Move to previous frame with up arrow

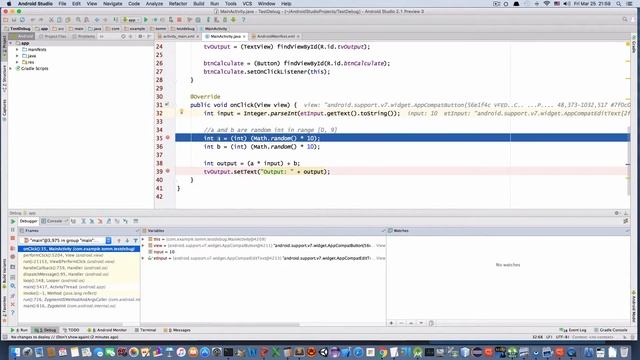coord(119,240)
